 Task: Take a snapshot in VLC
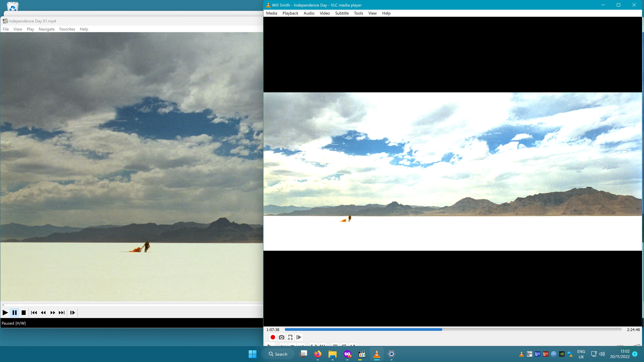(281, 337)
